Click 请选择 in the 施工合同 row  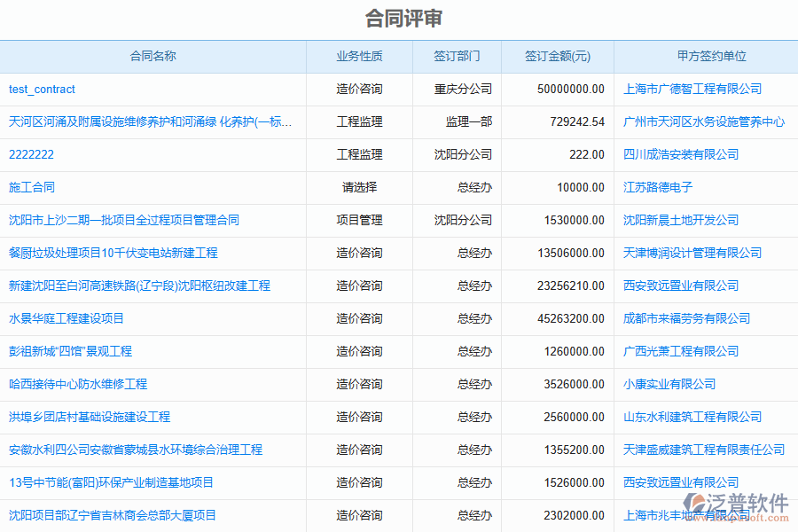(359, 187)
